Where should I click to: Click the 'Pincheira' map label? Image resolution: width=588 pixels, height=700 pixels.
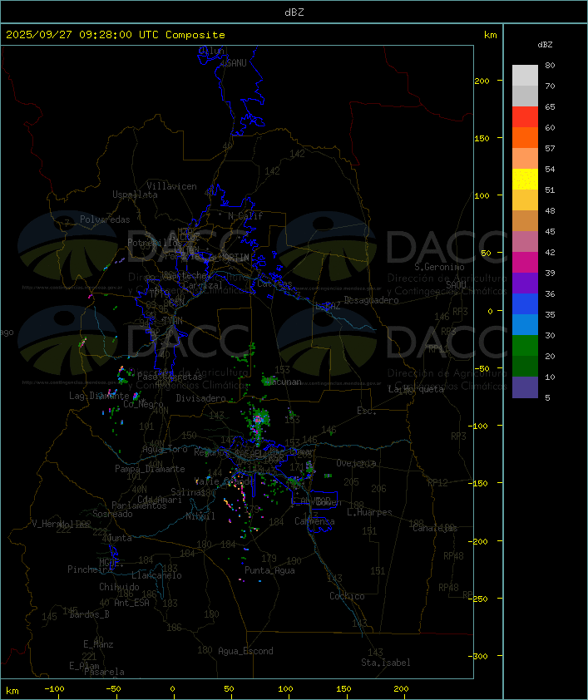pos(90,569)
